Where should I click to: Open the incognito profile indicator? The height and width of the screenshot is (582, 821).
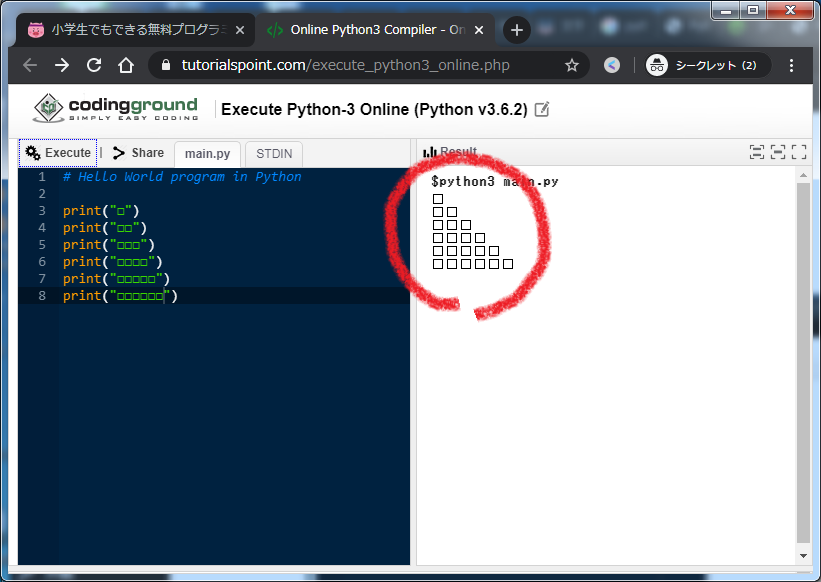click(x=708, y=65)
